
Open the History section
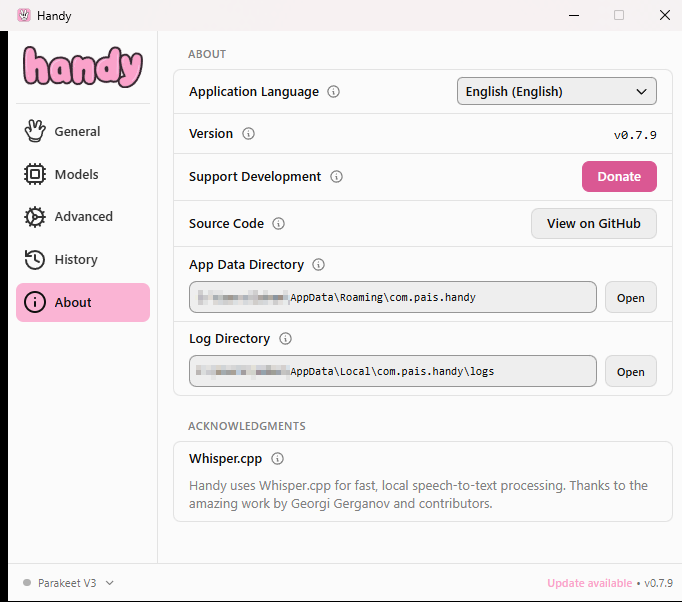76,260
